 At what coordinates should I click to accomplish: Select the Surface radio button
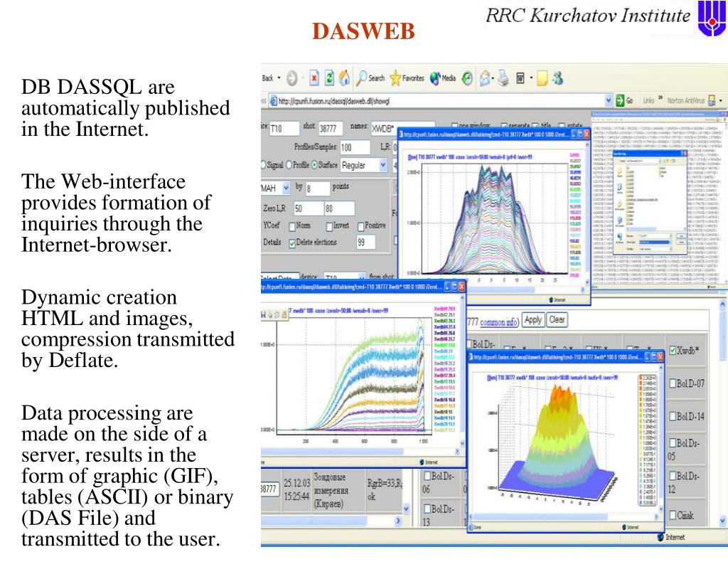pyautogui.click(x=314, y=165)
